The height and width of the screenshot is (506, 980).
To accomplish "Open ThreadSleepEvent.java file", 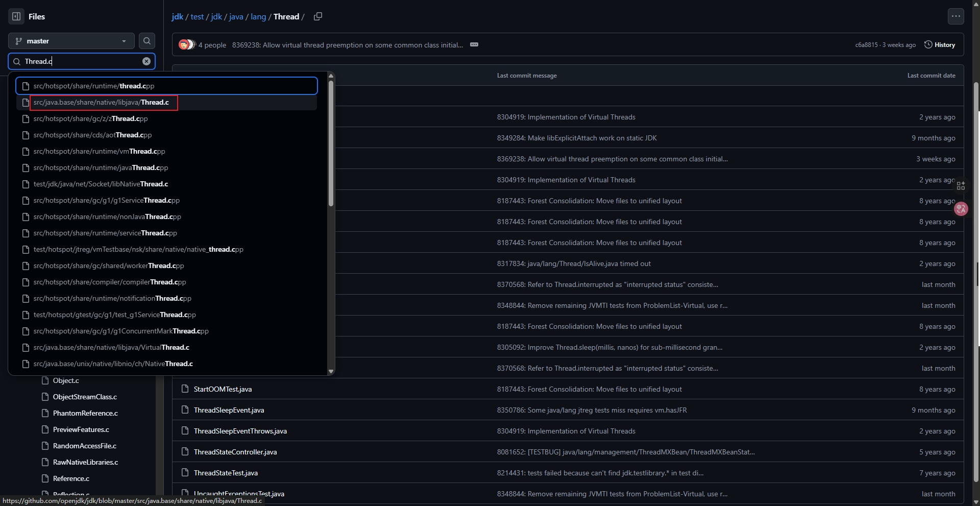I will tap(229, 410).
